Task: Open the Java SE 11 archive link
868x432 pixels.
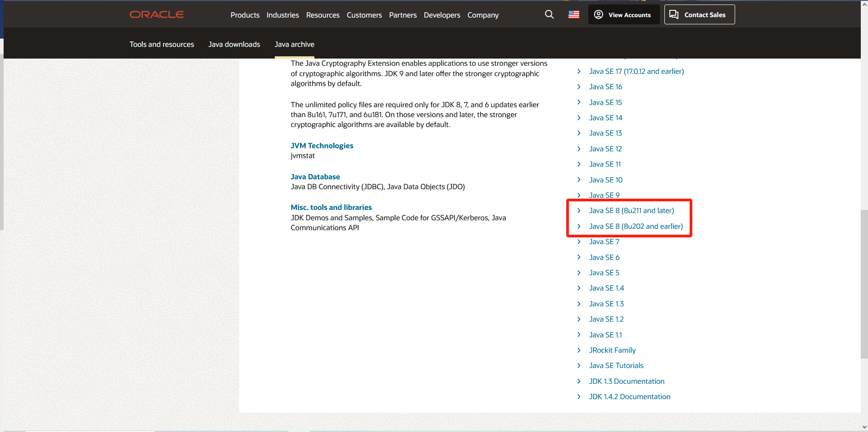Action: pos(605,164)
